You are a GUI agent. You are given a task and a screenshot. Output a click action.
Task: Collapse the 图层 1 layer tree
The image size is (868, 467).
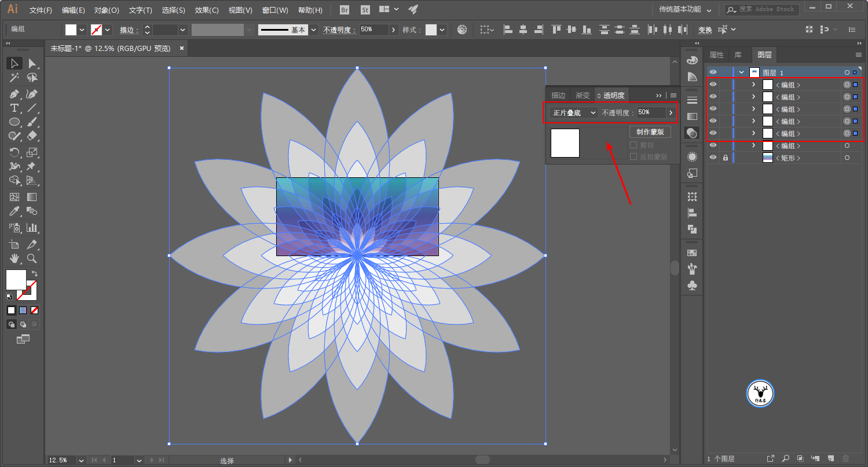(741, 72)
